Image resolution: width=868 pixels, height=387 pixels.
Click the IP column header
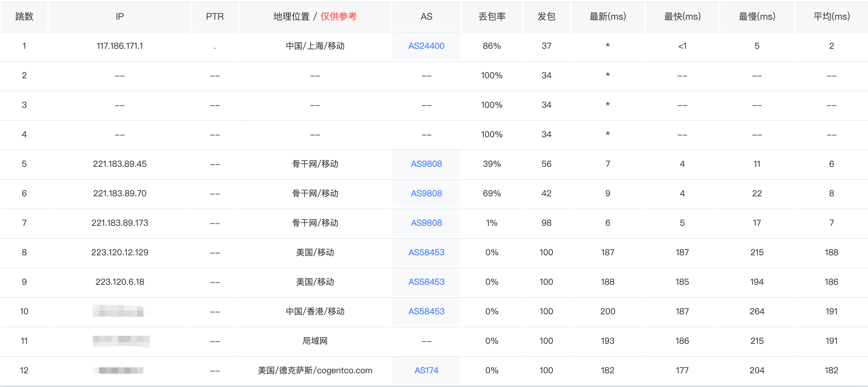coord(120,17)
